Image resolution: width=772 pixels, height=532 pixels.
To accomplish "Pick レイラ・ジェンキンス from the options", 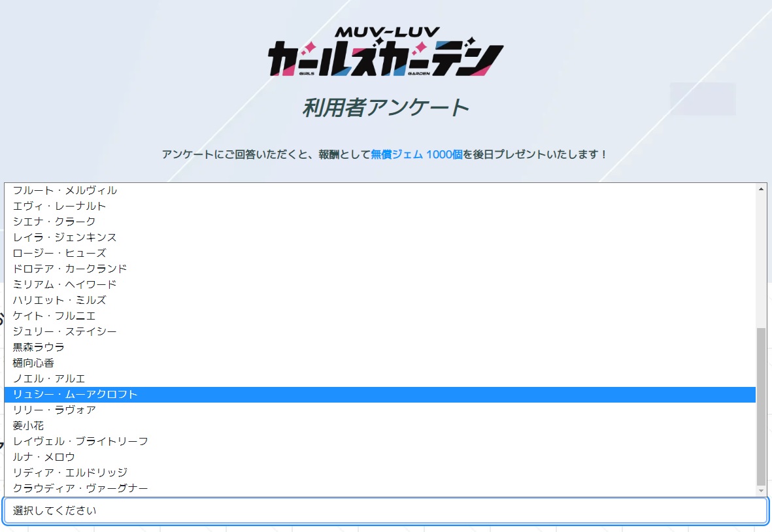I will 65,237.
